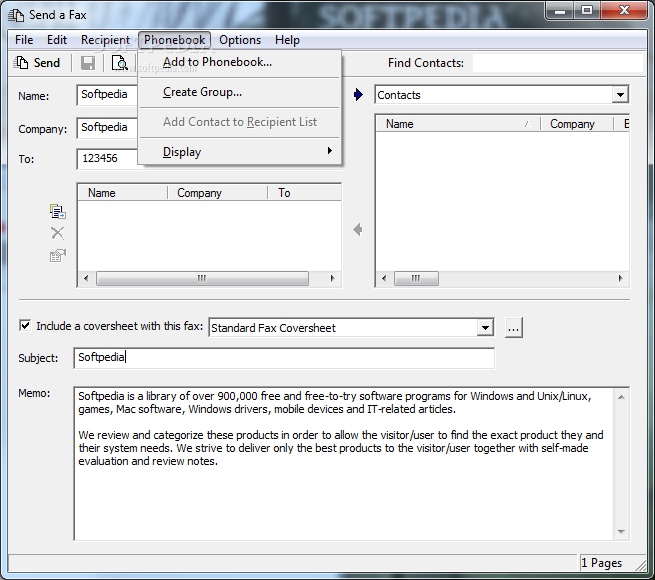This screenshot has width=655, height=580.
Task: Click the X remove recipient icon
Action: coord(58,233)
